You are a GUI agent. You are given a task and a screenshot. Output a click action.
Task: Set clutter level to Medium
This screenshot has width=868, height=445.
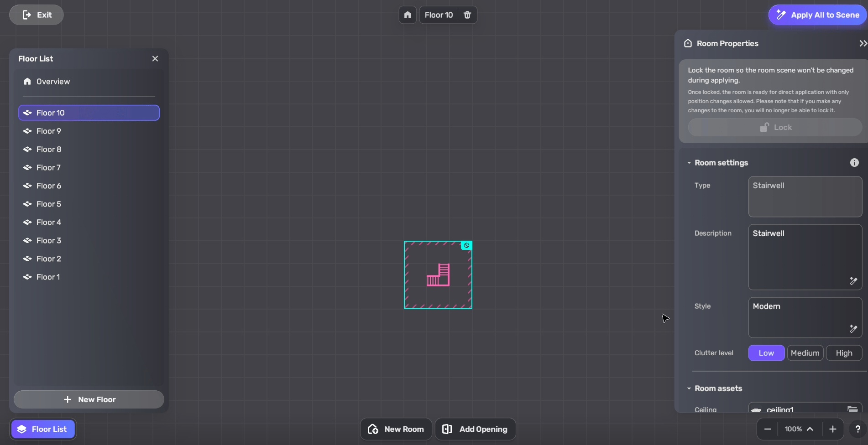pyautogui.click(x=805, y=353)
